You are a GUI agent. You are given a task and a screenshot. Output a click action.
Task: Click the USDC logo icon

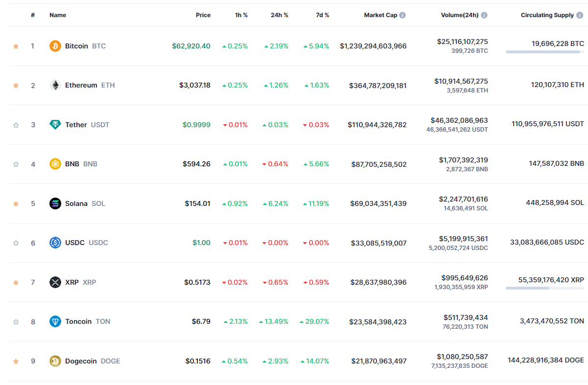click(x=55, y=243)
